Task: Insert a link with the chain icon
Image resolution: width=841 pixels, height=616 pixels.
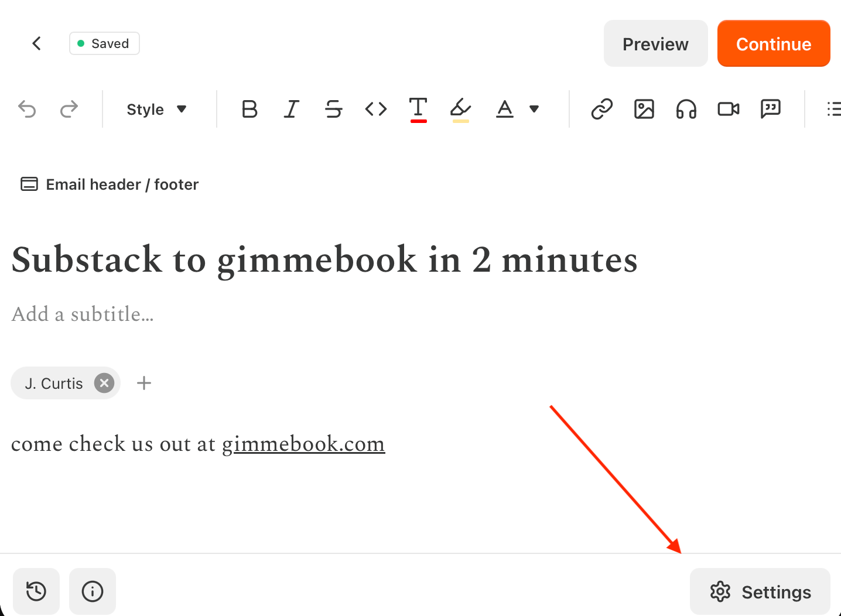Action: [x=602, y=109]
